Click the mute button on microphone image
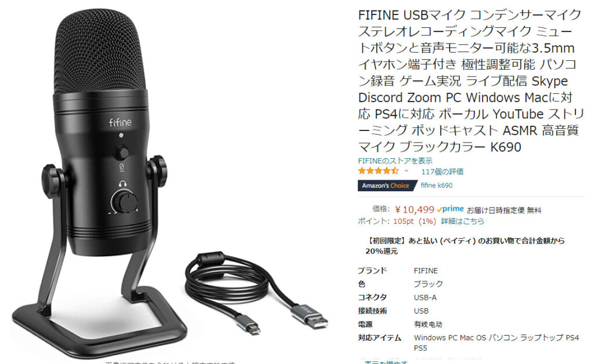This screenshot has width=594, height=364. [121, 152]
